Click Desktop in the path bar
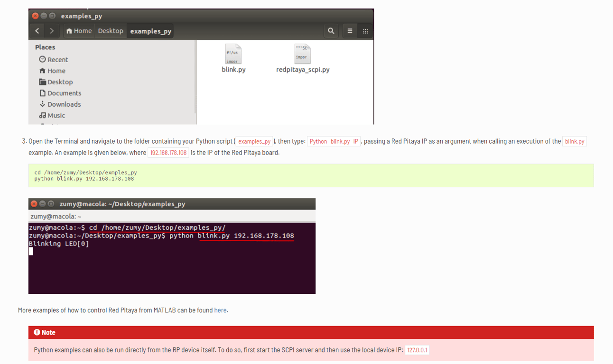 coord(111,31)
